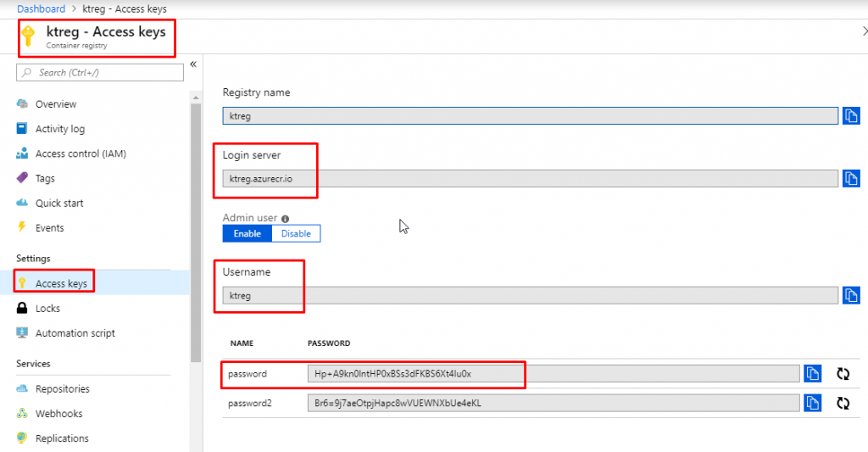The height and width of the screenshot is (452, 868).
Task: Click the Username field
Action: click(531, 295)
